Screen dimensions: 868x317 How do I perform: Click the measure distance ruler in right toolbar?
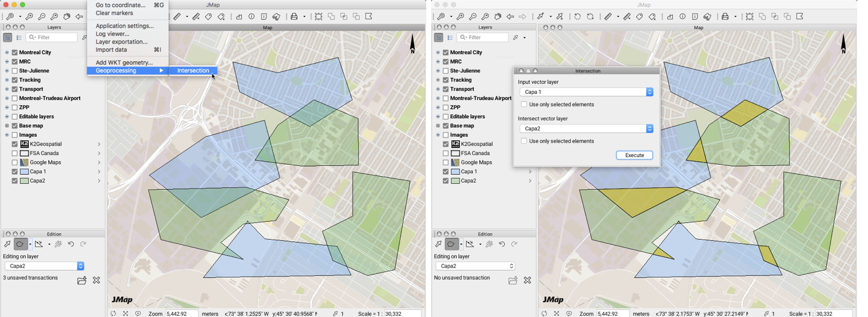608,17
